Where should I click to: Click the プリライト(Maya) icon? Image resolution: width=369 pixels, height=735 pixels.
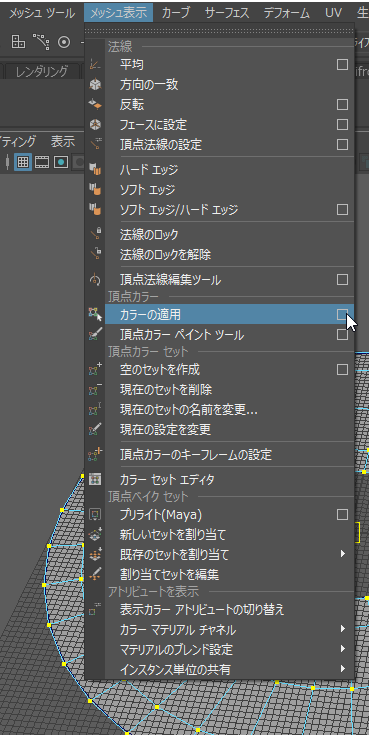(95, 515)
